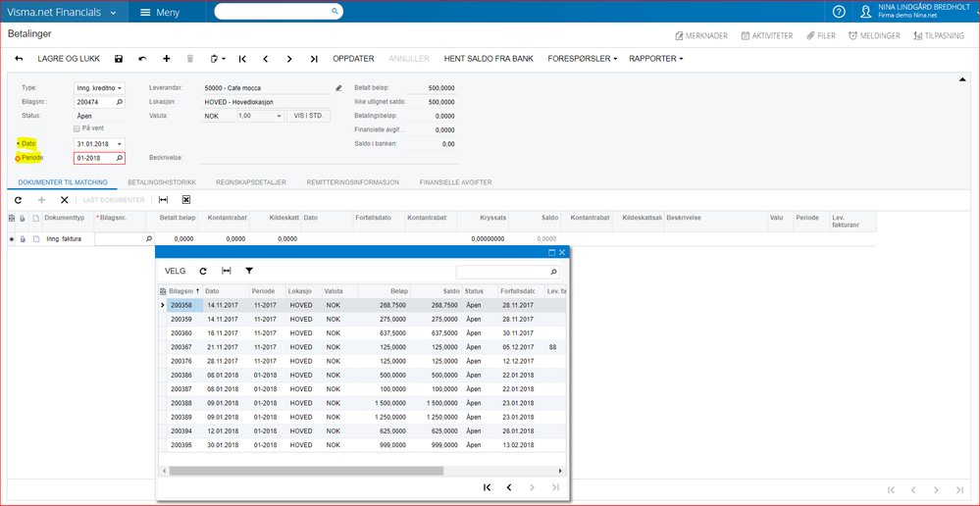Click the Oppdater button
This screenshot has width=980, height=506.
point(353,59)
